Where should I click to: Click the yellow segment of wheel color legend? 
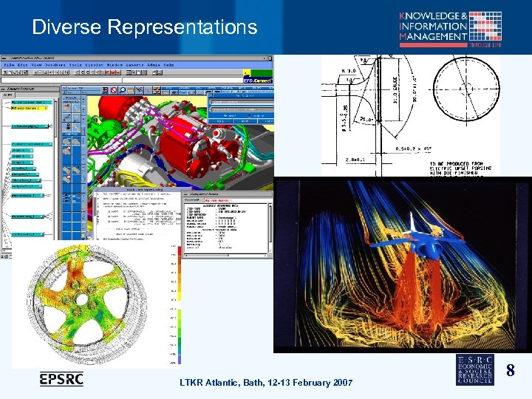click(180, 295)
